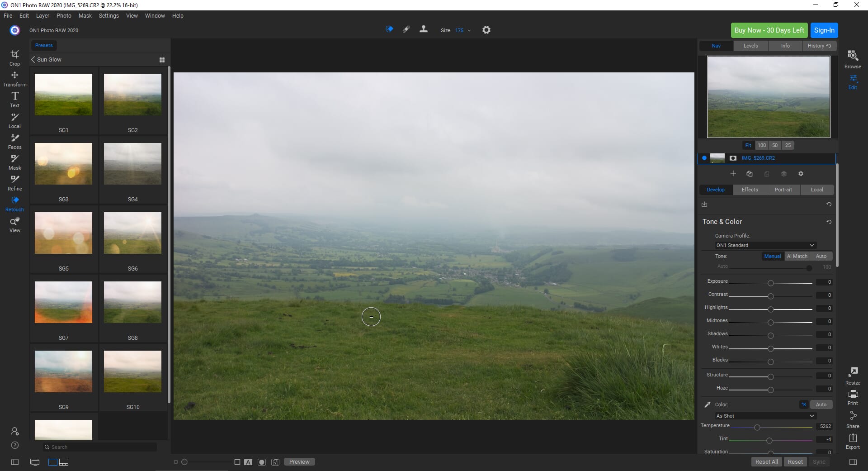Click the Reset All button
Viewport: 868px width, 471px height.
(766, 462)
